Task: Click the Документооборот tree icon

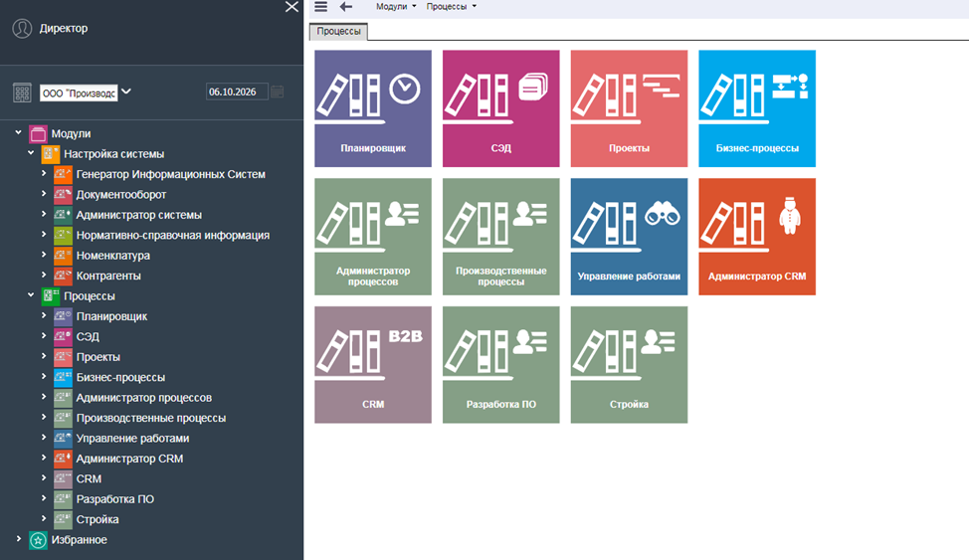Action: tap(63, 195)
